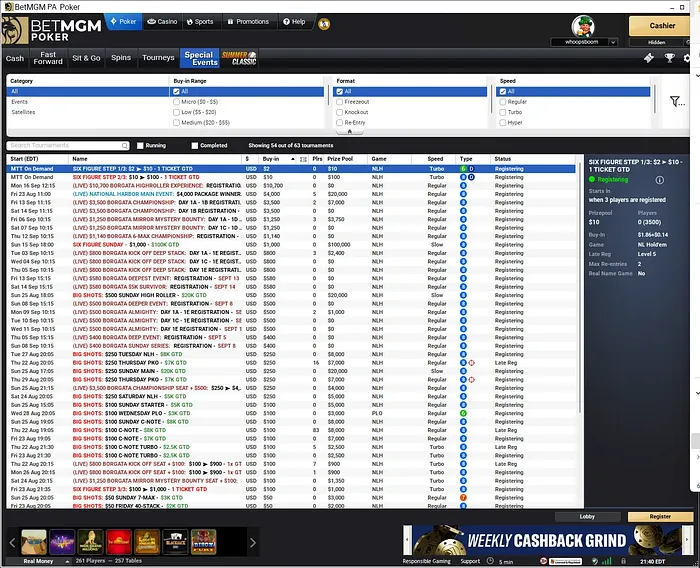Click the Register button

pos(660,517)
